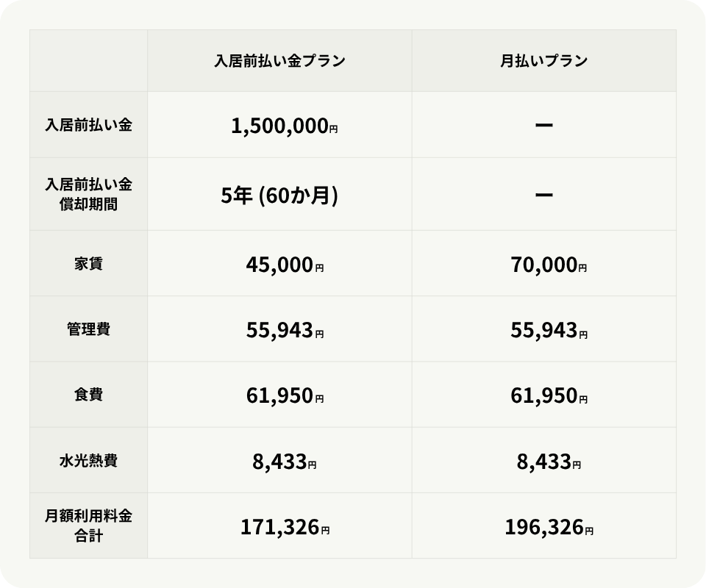Click the 家賃 row label

coord(88,263)
